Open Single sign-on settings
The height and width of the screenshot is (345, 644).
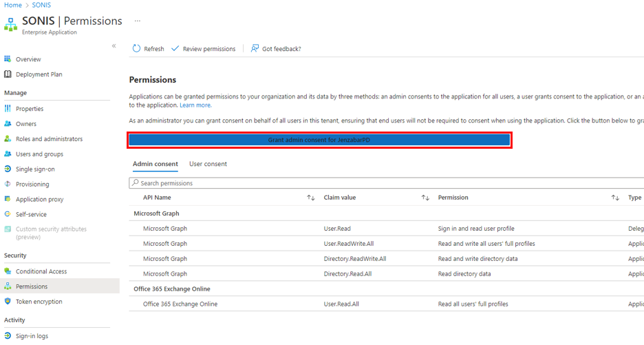pyautogui.click(x=35, y=169)
